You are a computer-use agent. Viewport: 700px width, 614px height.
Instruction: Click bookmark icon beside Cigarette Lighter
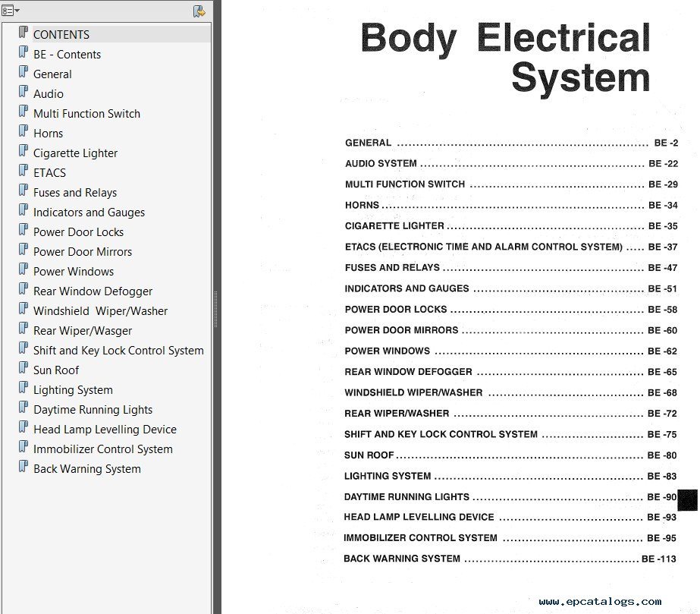[24, 150]
